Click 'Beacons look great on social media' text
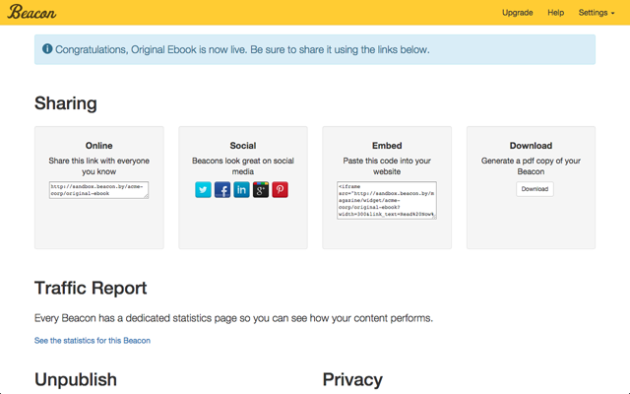The height and width of the screenshot is (394, 630). click(243, 166)
